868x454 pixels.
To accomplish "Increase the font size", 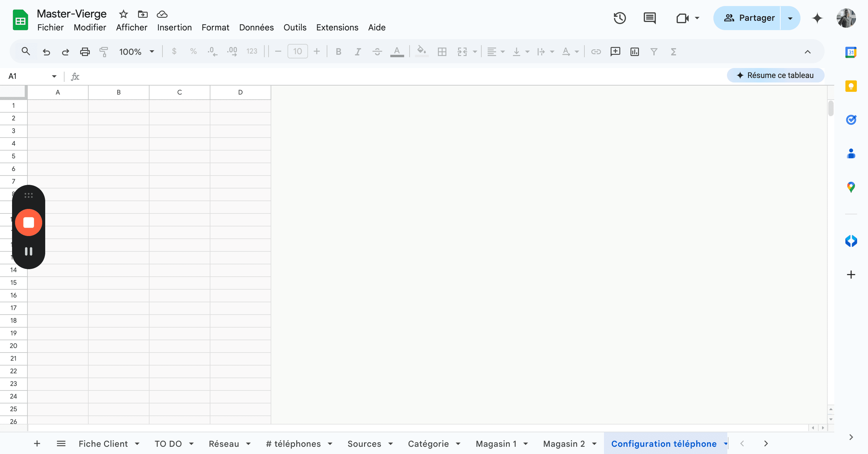I will click(x=316, y=51).
